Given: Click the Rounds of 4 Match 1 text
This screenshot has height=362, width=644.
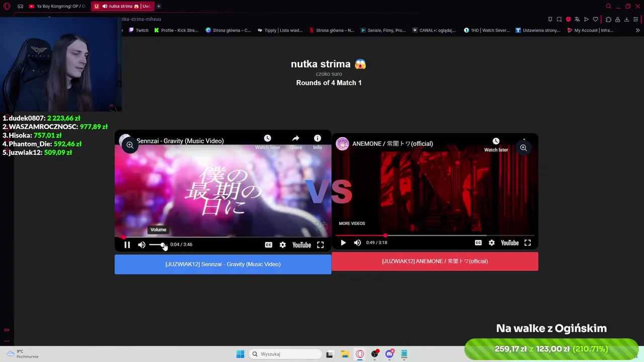Looking at the screenshot, I should pyautogui.click(x=329, y=82).
